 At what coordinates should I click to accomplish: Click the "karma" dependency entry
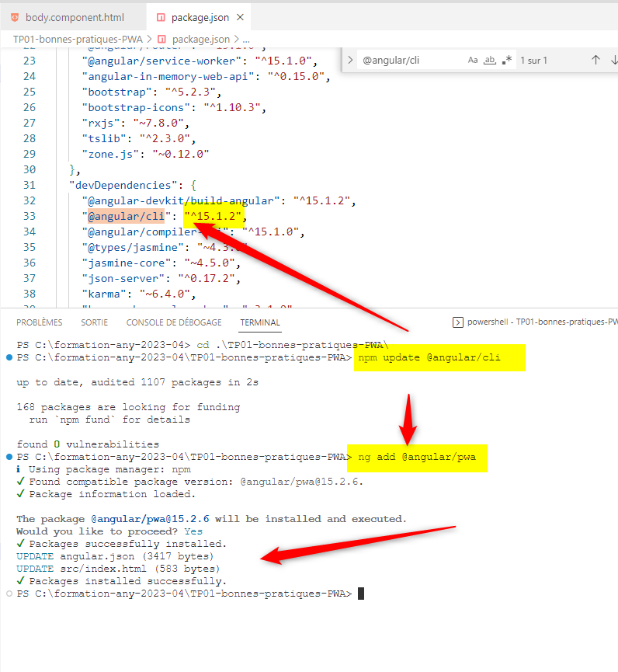pos(139,294)
